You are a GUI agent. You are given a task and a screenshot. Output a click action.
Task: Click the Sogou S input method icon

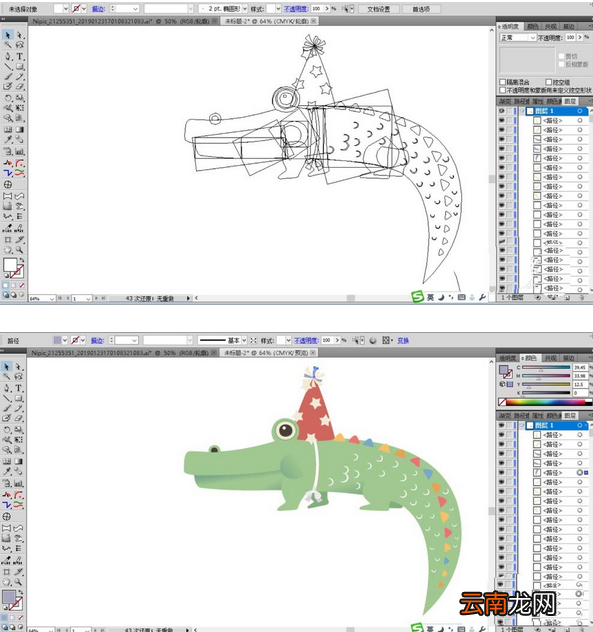(x=417, y=297)
